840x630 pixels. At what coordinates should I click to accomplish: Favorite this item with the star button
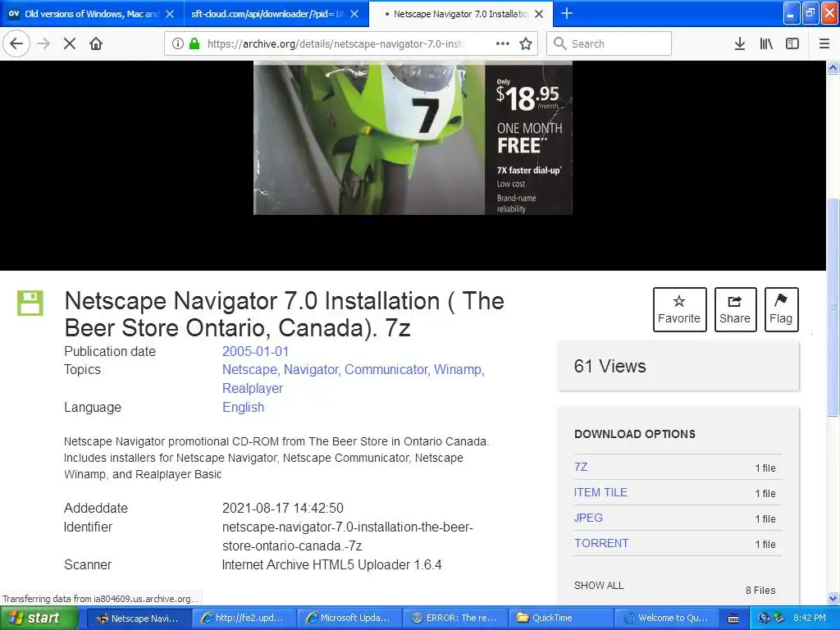tap(679, 309)
